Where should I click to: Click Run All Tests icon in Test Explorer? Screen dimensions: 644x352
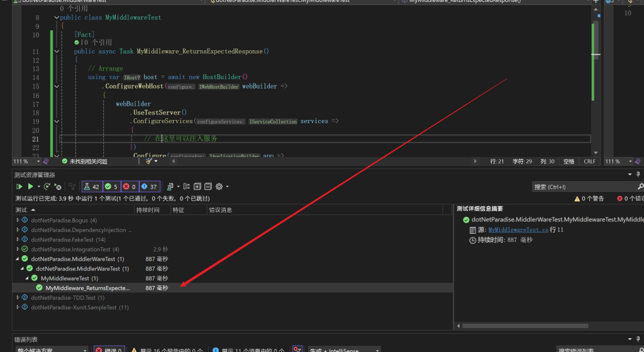19,187
